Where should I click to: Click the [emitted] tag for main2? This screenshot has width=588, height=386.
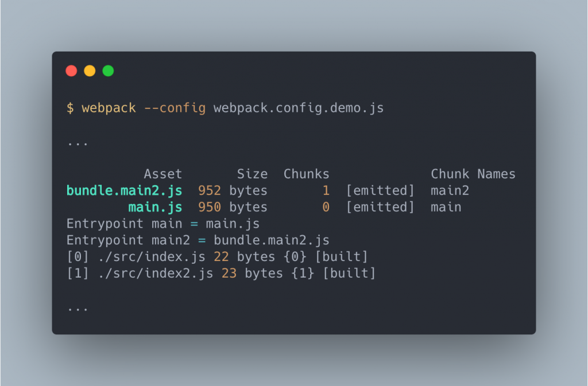pyautogui.click(x=380, y=191)
